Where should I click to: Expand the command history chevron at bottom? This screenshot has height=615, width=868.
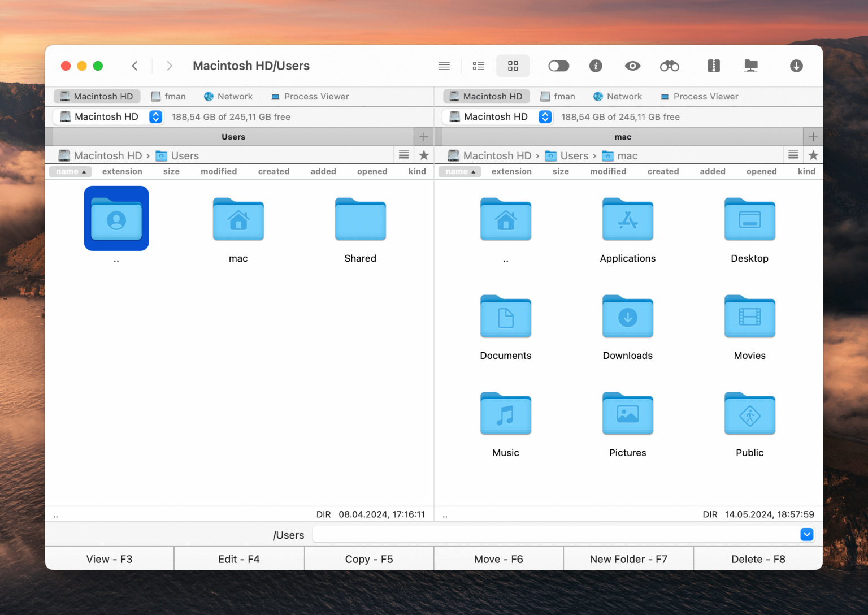[x=807, y=534]
